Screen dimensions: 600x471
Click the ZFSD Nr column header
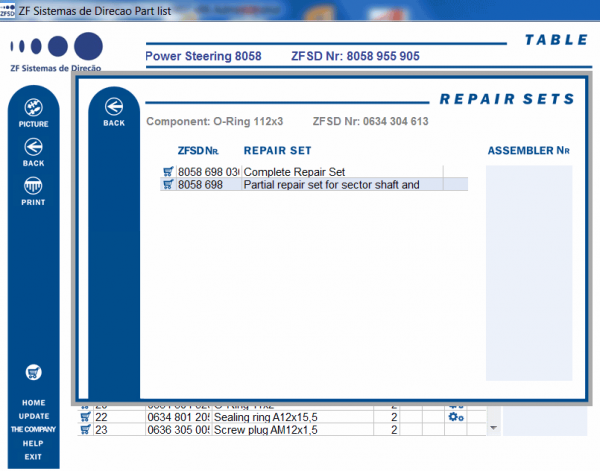point(198,151)
